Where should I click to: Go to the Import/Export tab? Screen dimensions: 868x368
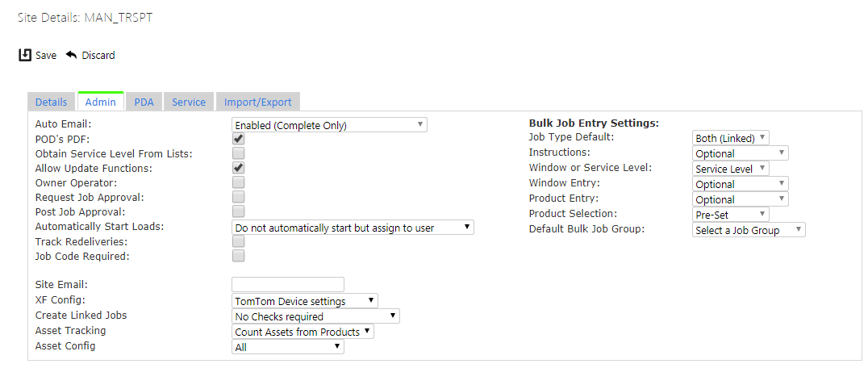point(258,102)
